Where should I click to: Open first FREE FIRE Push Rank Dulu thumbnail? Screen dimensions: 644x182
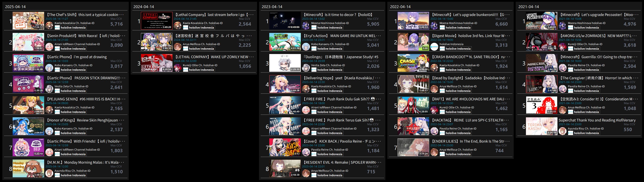click(285, 105)
